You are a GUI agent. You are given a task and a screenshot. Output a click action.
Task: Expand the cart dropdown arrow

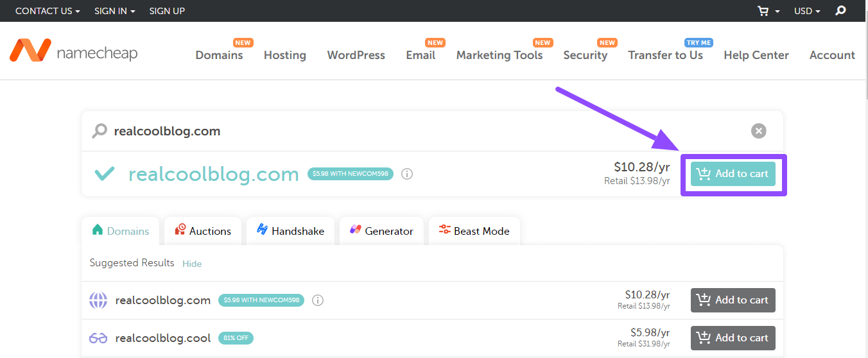[x=777, y=12]
